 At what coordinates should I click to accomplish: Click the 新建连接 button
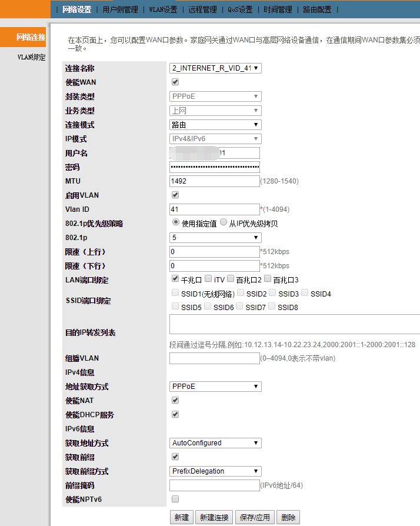(x=214, y=517)
